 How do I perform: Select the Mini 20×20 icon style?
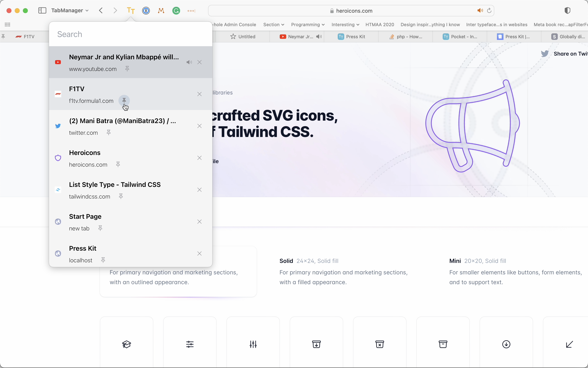[x=515, y=271]
